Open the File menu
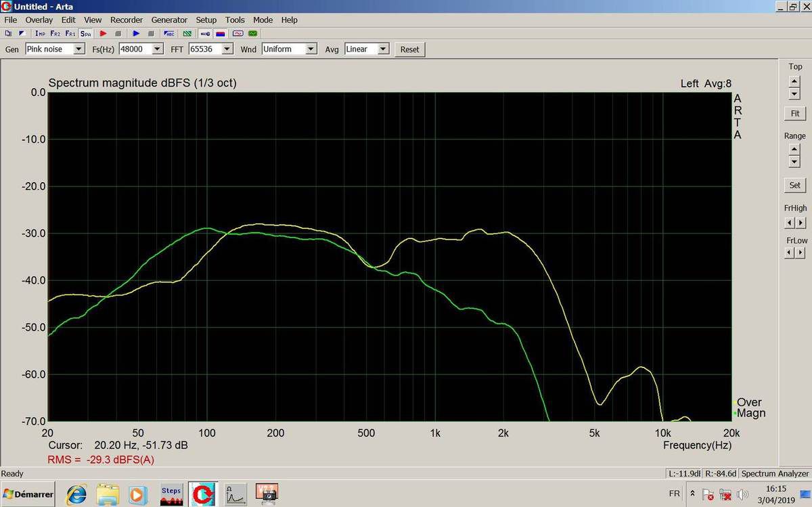 11,20
